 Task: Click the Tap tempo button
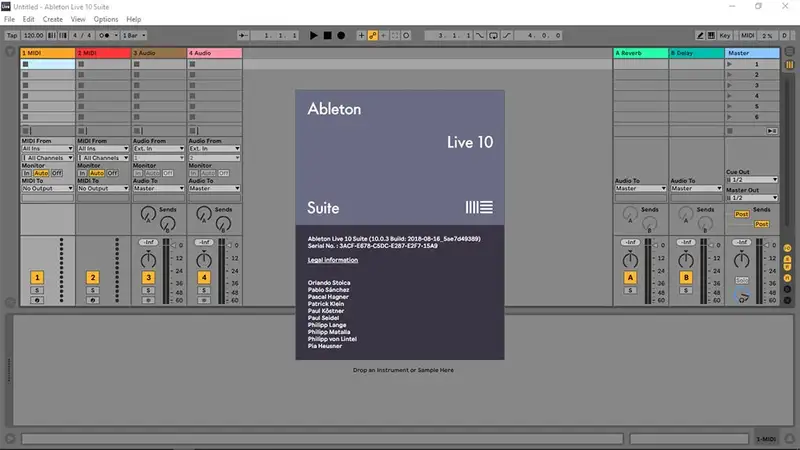pos(12,35)
